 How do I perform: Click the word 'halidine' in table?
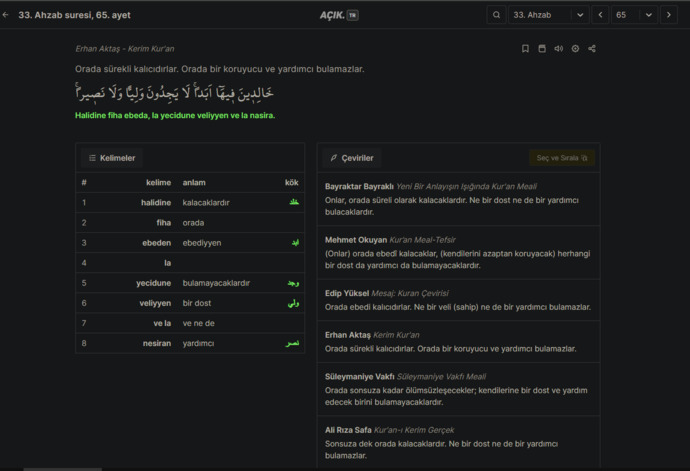pyautogui.click(x=156, y=202)
